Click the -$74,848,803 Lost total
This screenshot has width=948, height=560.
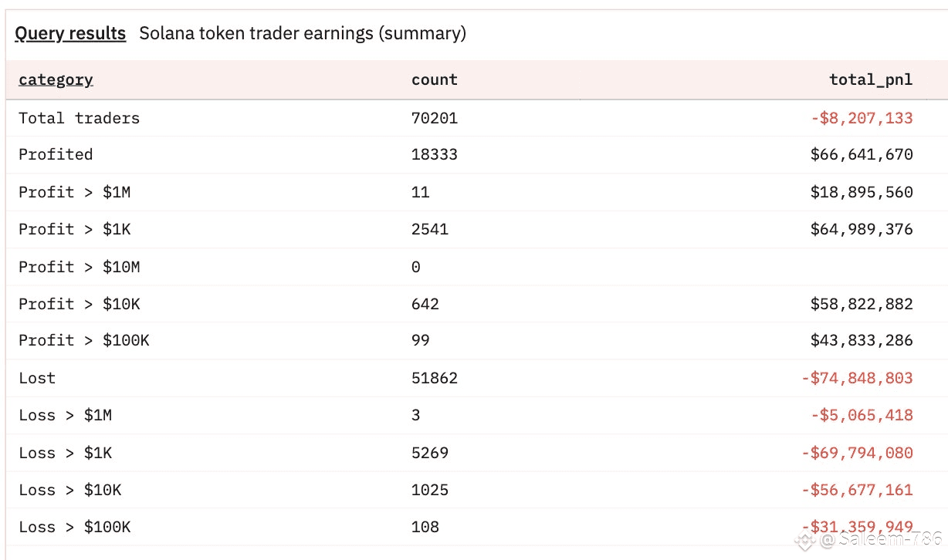point(857,378)
